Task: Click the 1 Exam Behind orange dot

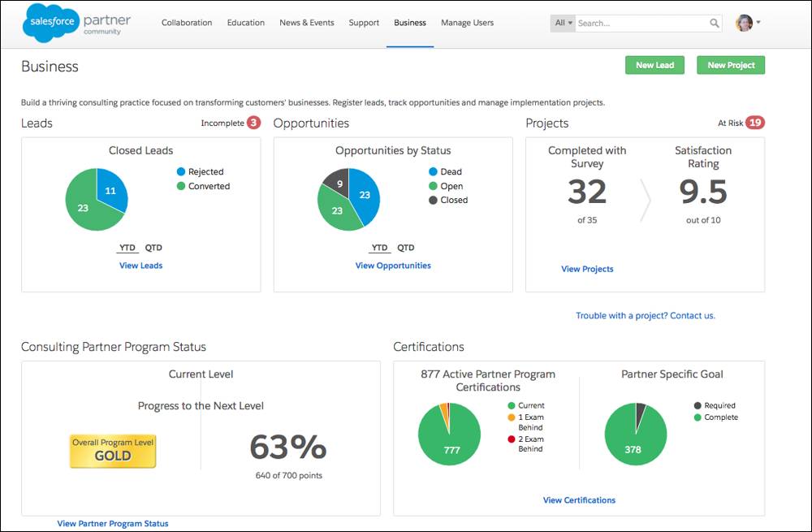Action: coord(512,417)
